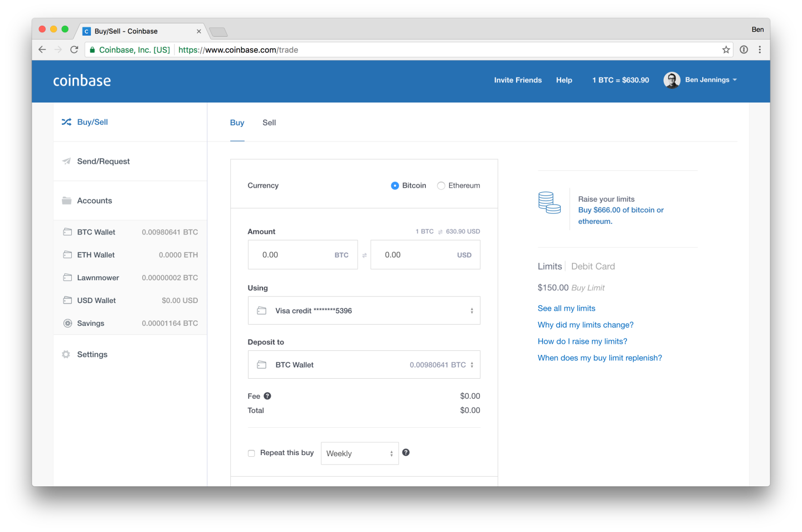802x532 pixels.
Task: Open the Chrome three-dot menu
Action: 760,50
